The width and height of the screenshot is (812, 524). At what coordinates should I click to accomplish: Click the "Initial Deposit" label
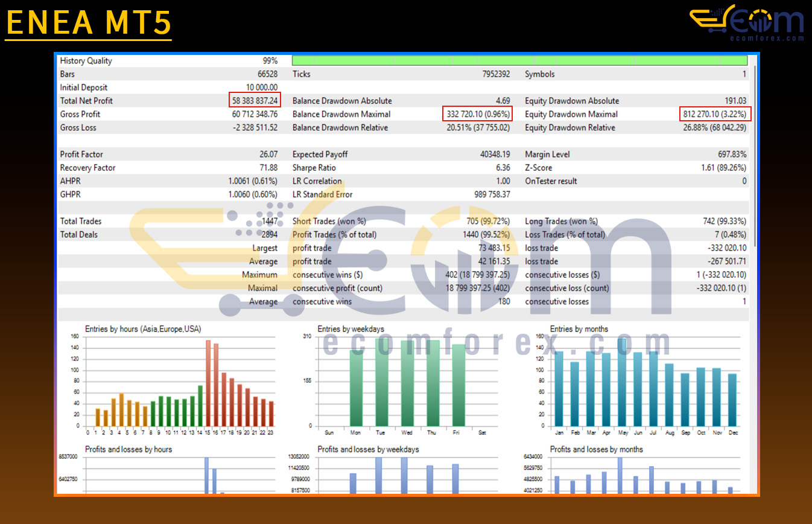84,88
